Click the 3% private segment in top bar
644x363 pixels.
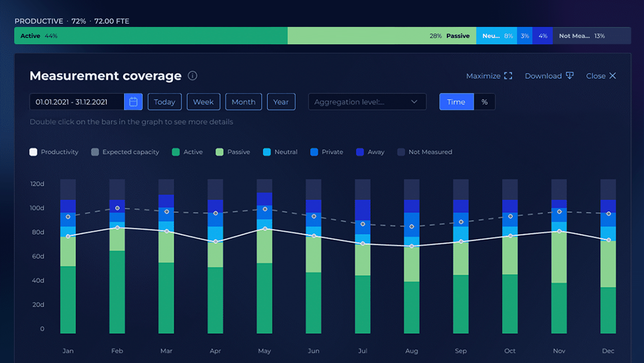click(x=525, y=36)
